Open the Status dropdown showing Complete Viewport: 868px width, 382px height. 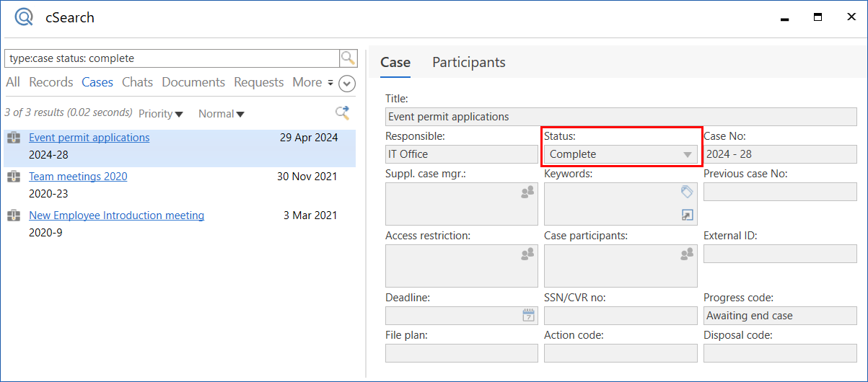pos(621,154)
